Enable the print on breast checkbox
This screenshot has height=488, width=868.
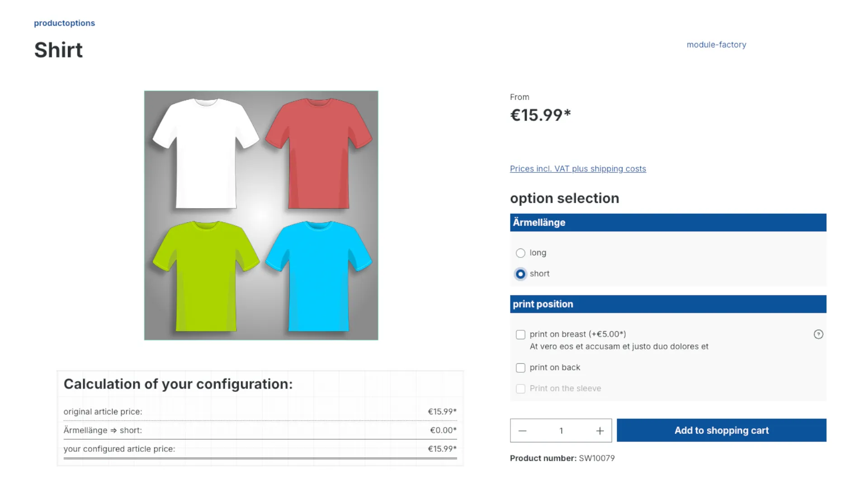pyautogui.click(x=520, y=334)
